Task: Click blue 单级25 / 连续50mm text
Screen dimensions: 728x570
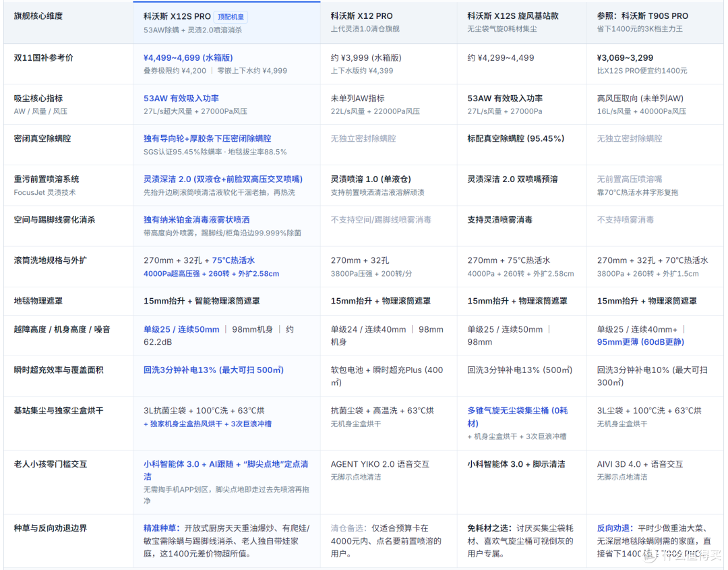Action: (x=181, y=329)
